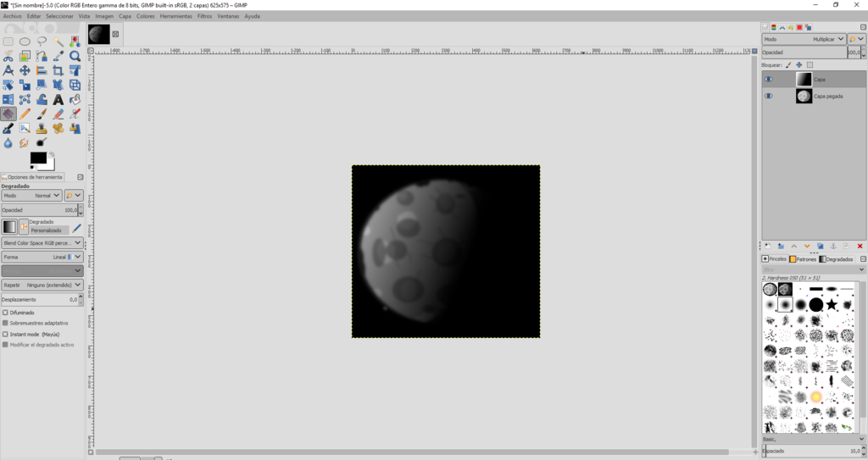Screen dimensions: 868x460
Task: Lock the alpha channel
Action: pyautogui.click(x=810, y=64)
